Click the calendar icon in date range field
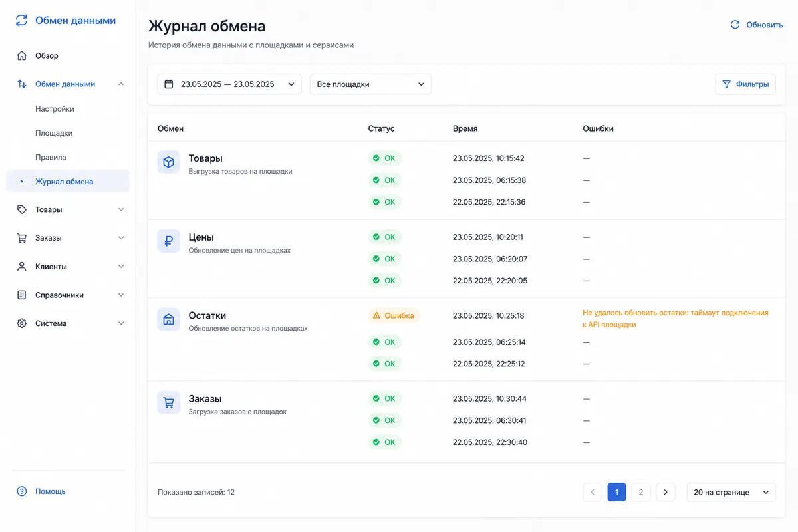 (169, 84)
